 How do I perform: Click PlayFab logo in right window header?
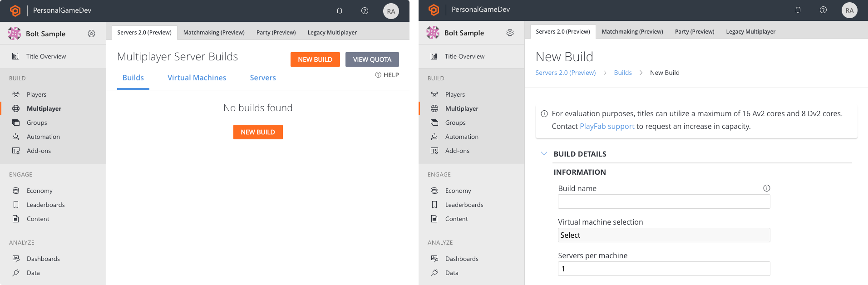[434, 10]
